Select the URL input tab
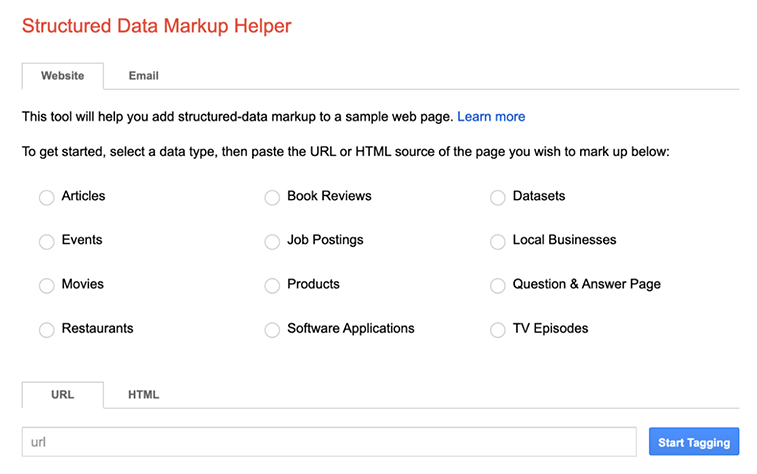 click(x=62, y=395)
